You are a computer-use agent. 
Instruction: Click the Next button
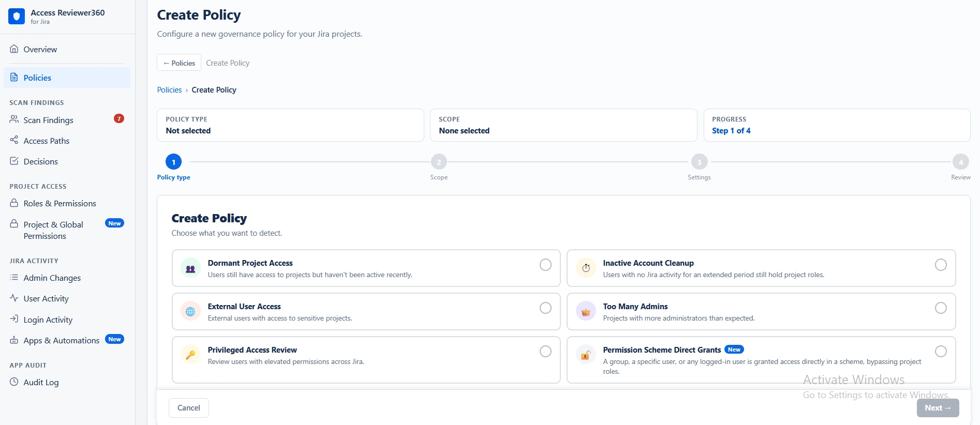coord(938,407)
